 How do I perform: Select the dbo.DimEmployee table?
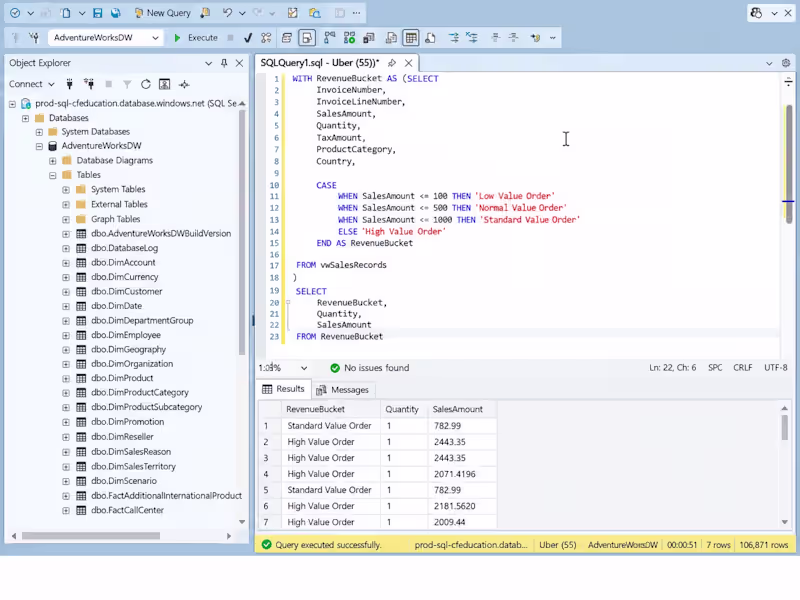coord(126,335)
